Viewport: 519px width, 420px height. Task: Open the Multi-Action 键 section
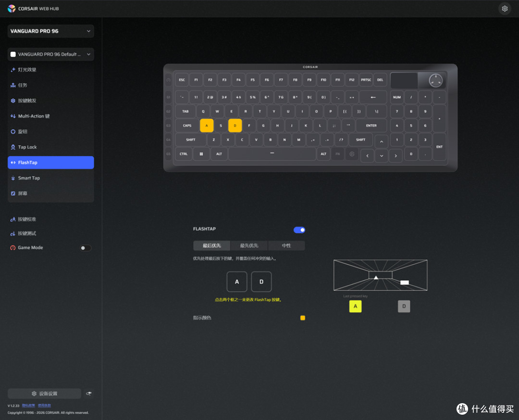coord(50,116)
